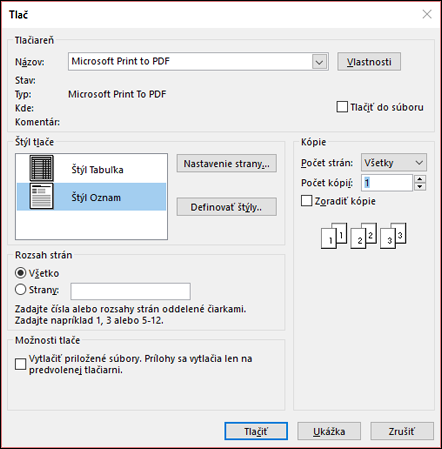Select the Štýl Oznam memo icon
The height and width of the screenshot is (449, 442).
[41, 196]
